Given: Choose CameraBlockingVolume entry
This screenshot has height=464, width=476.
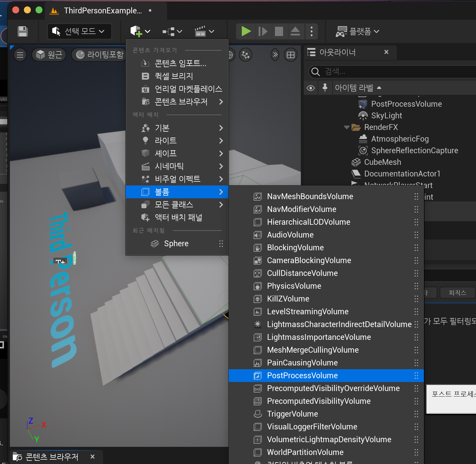Looking at the screenshot, I should tap(326, 260).
